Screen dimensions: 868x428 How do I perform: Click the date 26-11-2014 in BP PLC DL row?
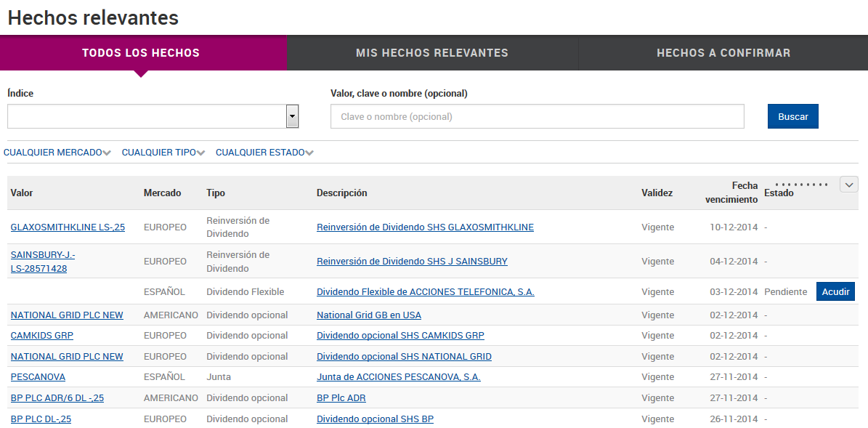734,419
